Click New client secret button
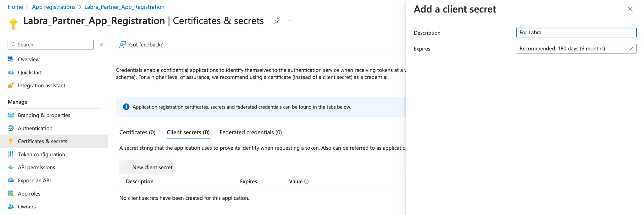The width and height of the screenshot is (644, 215). [x=147, y=167]
